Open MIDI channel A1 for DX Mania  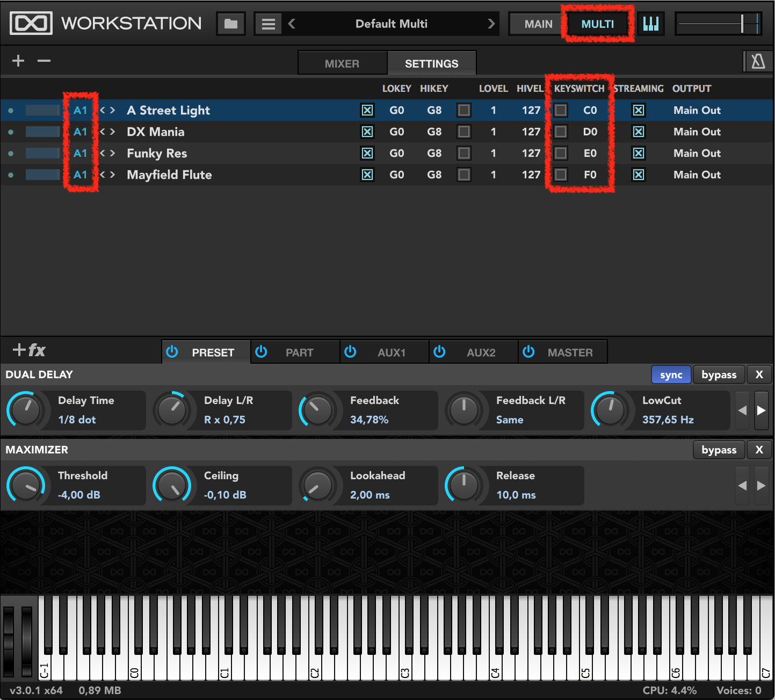pyautogui.click(x=80, y=132)
